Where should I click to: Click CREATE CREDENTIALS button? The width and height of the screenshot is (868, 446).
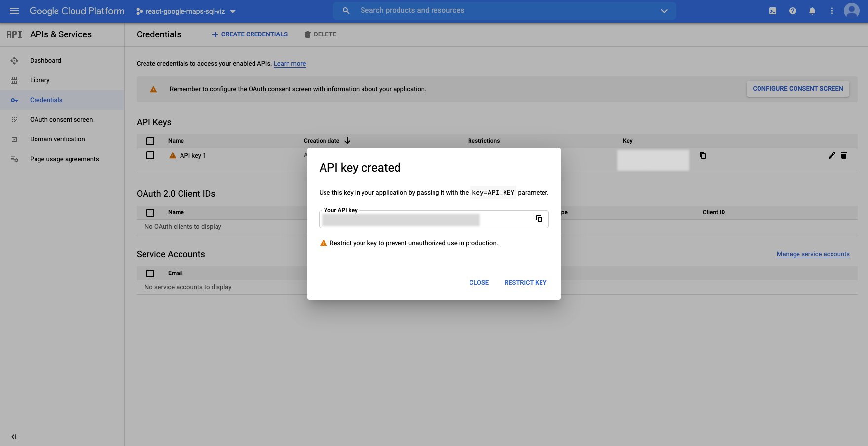(250, 34)
